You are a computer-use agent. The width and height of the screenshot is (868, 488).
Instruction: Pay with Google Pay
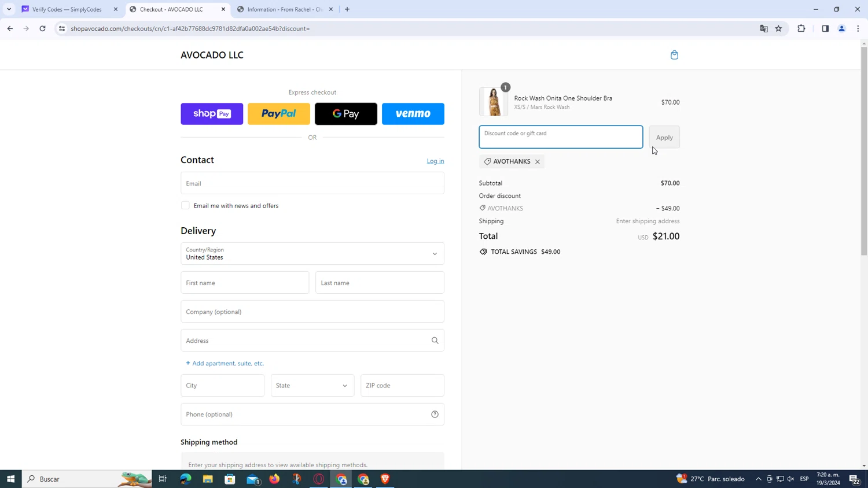point(346,114)
